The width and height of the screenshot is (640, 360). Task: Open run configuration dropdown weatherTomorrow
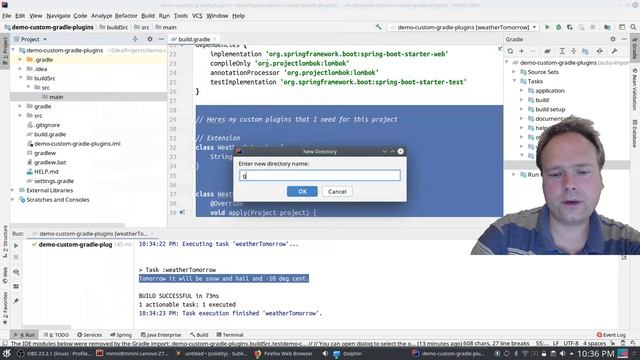(463, 27)
